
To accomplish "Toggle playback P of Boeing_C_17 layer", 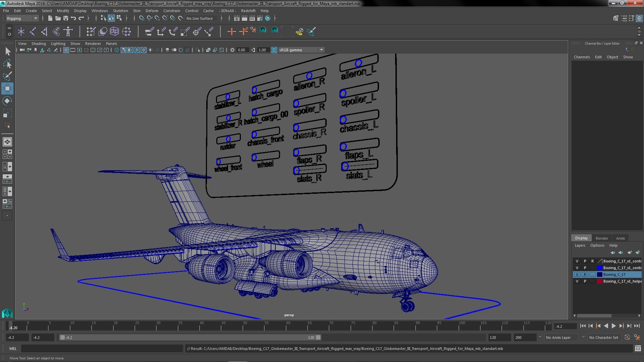I will [x=585, y=275].
